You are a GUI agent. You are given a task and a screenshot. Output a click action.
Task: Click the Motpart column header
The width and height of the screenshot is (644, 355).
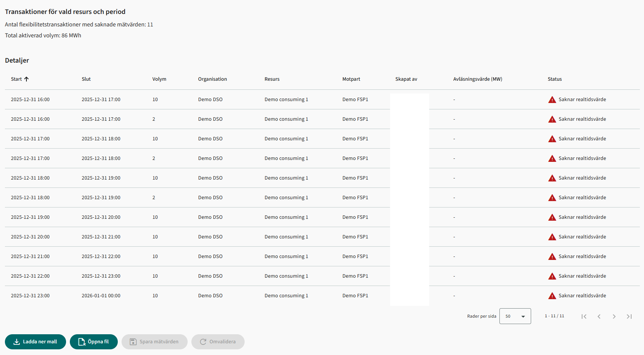(351, 79)
